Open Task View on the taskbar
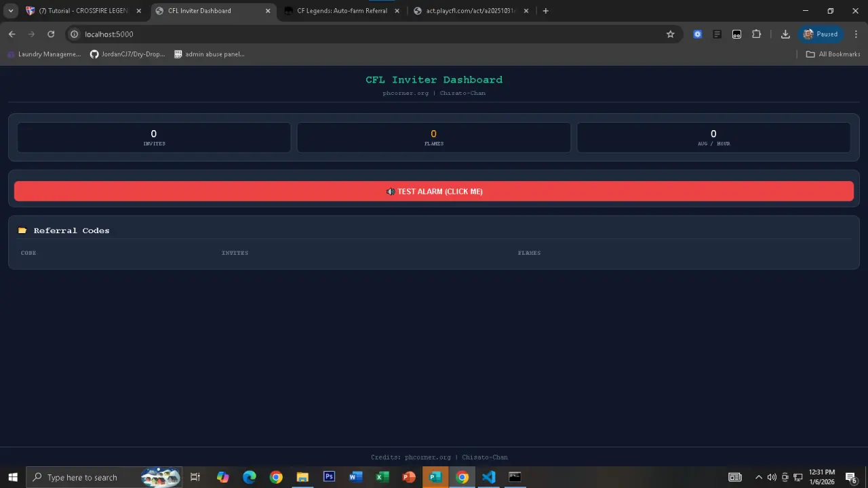Viewport: 868px width, 488px height. click(x=195, y=477)
